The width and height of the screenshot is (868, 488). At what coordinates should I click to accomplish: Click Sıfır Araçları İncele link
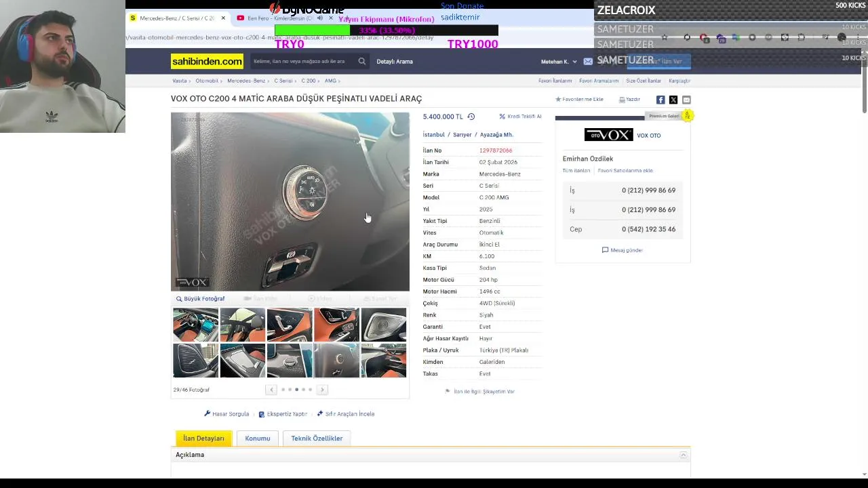345,414
